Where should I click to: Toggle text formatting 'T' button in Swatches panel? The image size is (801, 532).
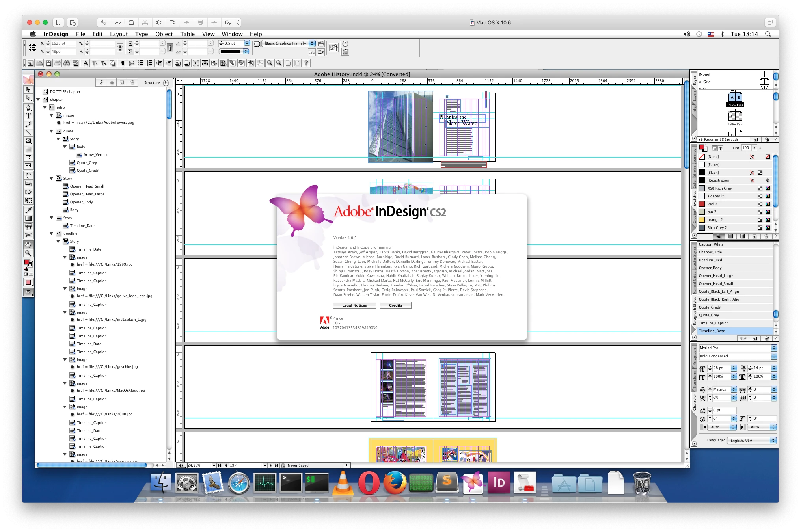coord(721,148)
